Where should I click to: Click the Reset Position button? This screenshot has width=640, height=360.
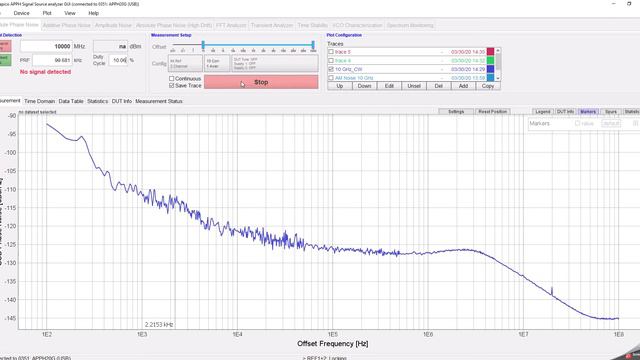(x=492, y=111)
